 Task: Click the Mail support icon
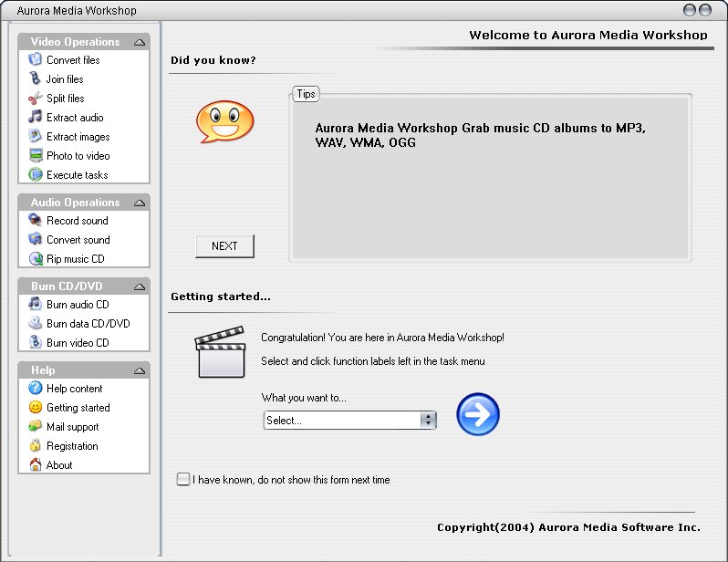pos(35,426)
